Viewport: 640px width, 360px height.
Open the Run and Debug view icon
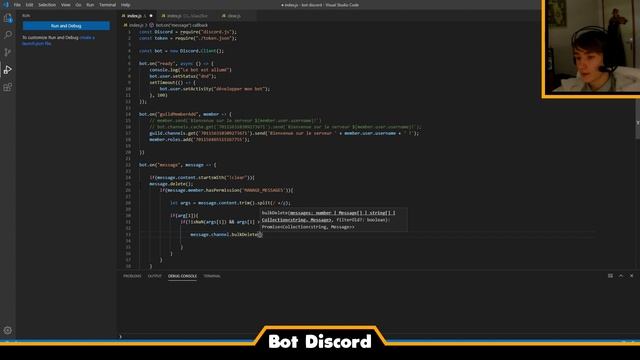[8, 70]
